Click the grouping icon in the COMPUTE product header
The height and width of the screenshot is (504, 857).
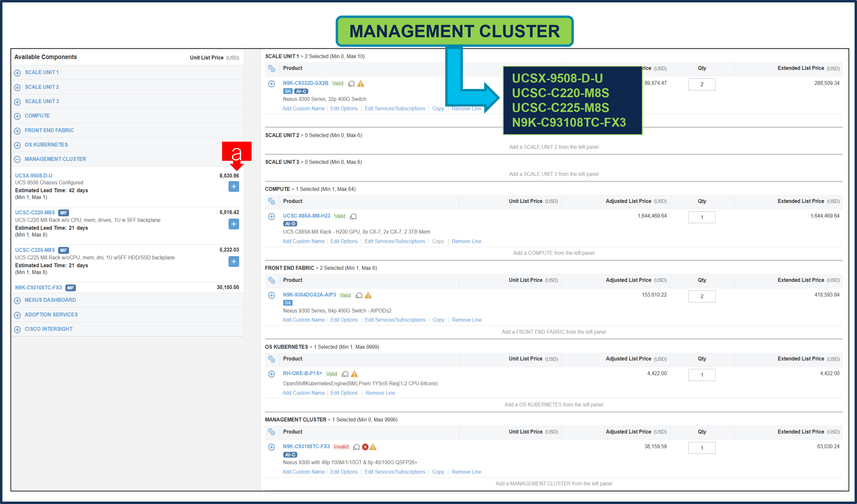[272, 201]
